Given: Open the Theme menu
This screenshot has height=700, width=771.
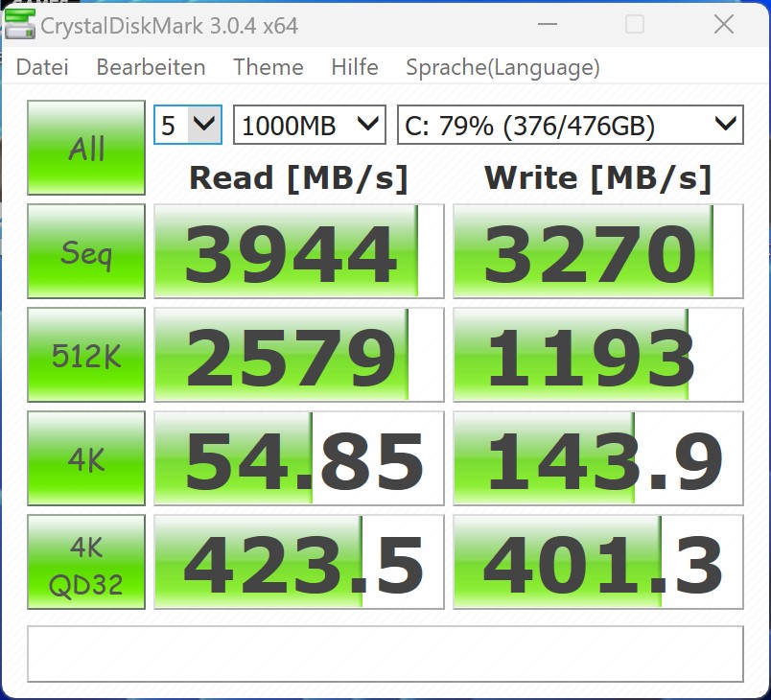Looking at the screenshot, I should (x=268, y=67).
